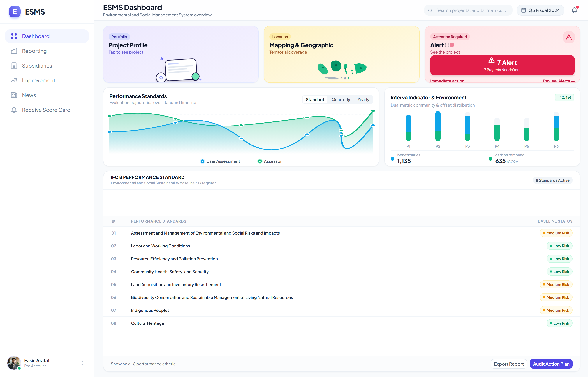Click the 8 Standards Active badge
The height and width of the screenshot is (377, 588).
(552, 180)
